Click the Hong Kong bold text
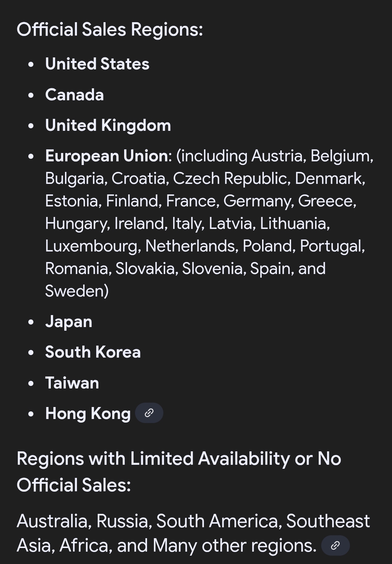This screenshot has height=564, width=392. tap(88, 414)
